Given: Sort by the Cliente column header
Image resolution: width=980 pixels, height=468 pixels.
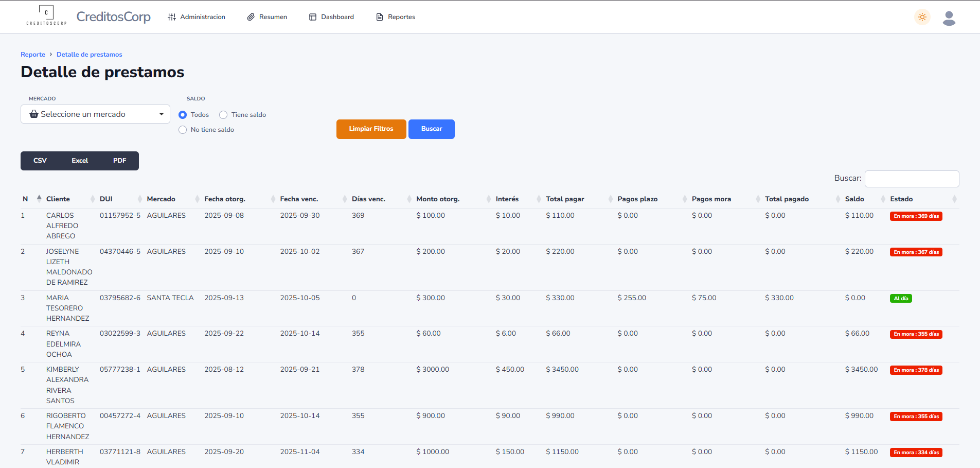Looking at the screenshot, I should [x=58, y=199].
